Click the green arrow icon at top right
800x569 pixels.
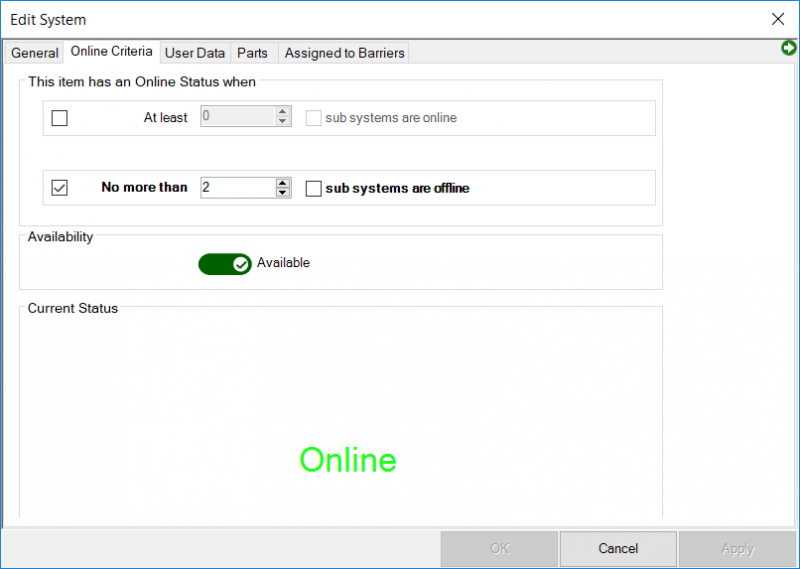pos(789,48)
